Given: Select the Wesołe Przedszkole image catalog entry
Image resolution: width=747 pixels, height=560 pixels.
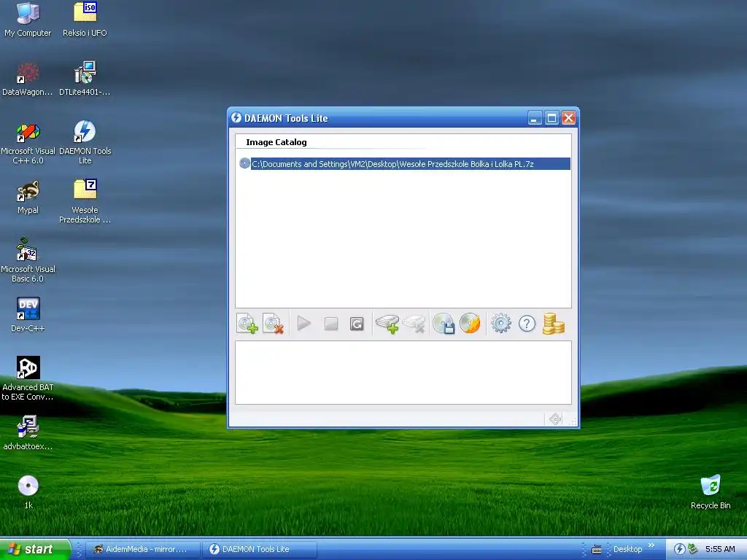Looking at the screenshot, I should click(x=404, y=164).
